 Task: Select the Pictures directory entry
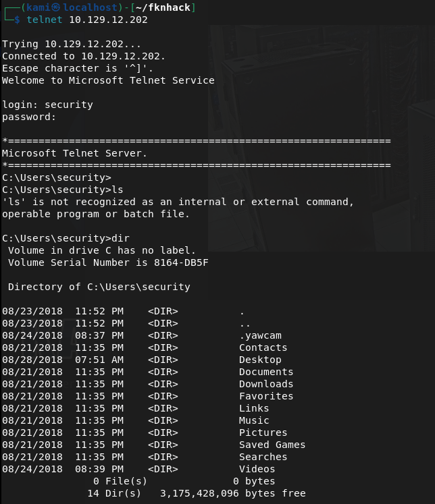point(263,432)
